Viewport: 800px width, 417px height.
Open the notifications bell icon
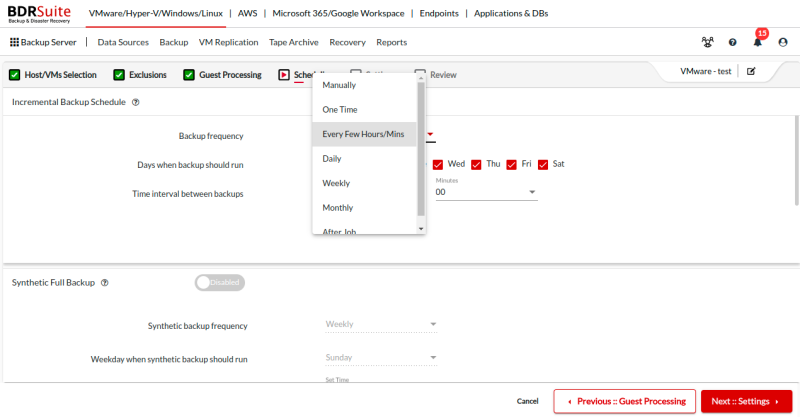[x=757, y=43]
